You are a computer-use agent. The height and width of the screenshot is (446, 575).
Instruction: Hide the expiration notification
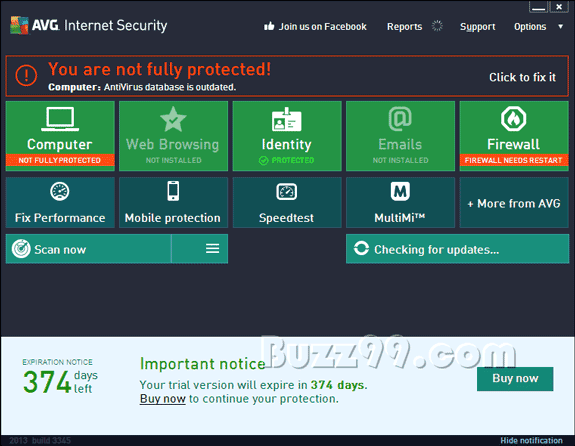(531, 440)
